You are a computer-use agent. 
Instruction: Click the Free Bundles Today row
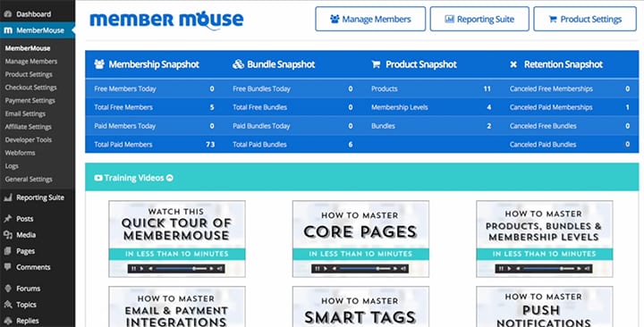pyautogui.click(x=292, y=88)
